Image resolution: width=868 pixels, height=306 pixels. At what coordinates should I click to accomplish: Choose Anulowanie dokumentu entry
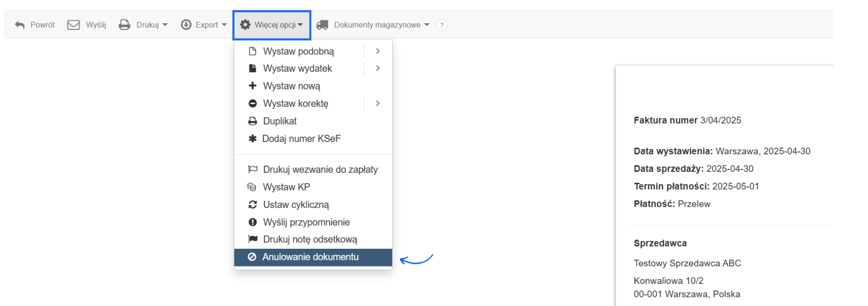(x=313, y=257)
